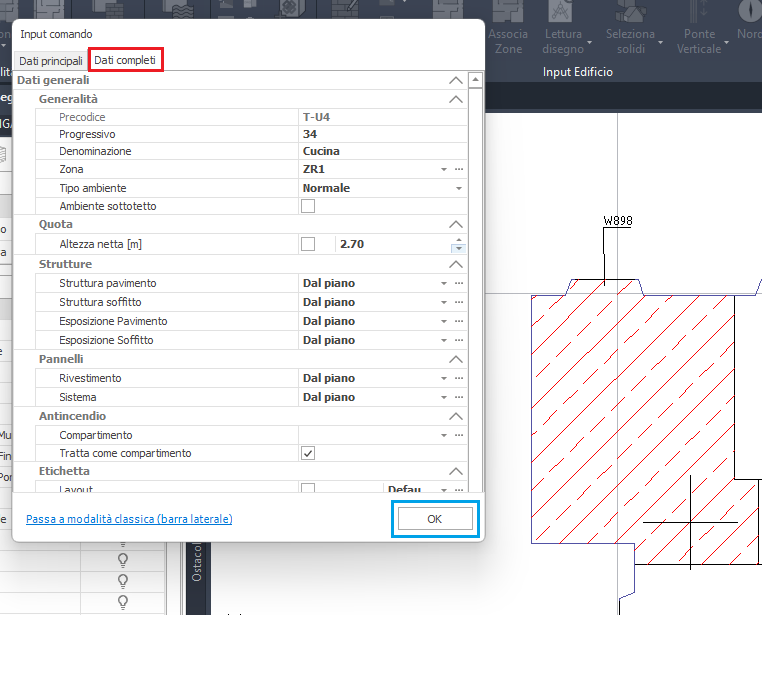Enable the Ambiente sottotetto checkbox
The width and height of the screenshot is (763, 689).
click(308, 207)
